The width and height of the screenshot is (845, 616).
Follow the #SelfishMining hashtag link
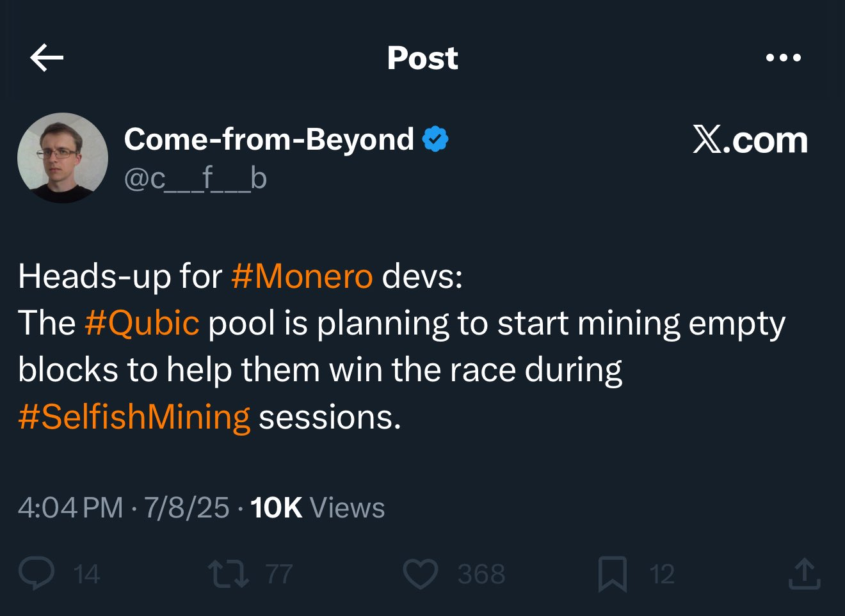click(x=134, y=417)
